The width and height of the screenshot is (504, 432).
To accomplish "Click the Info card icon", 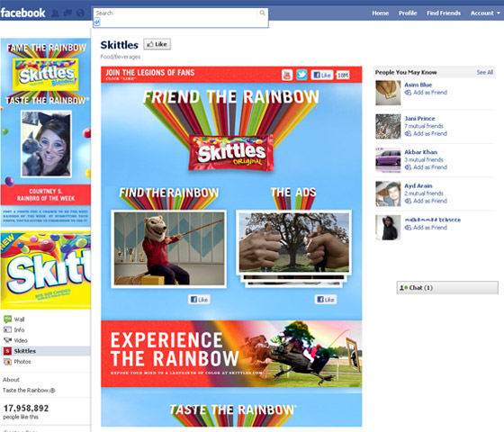I will [x=7, y=329].
